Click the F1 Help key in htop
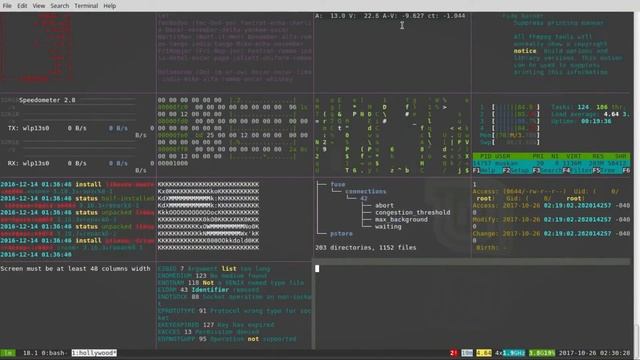Image resolution: width=640 pixels, height=360 pixels. pyautogui.click(x=487, y=170)
